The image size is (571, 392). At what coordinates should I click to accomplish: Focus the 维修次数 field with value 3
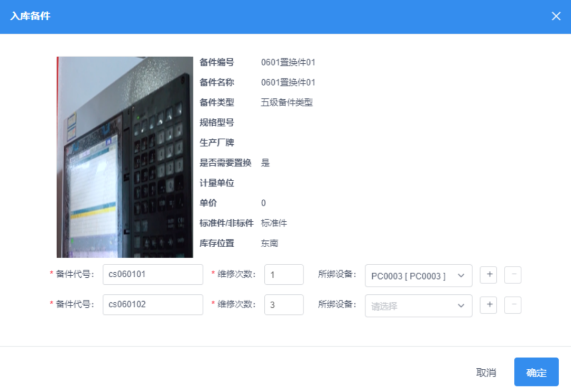[x=284, y=305]
